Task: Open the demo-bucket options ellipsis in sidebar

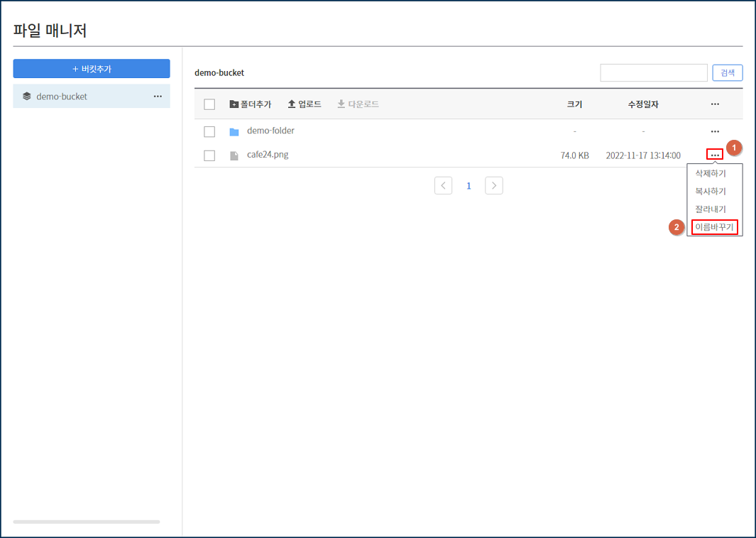Action: click(158, 97)
